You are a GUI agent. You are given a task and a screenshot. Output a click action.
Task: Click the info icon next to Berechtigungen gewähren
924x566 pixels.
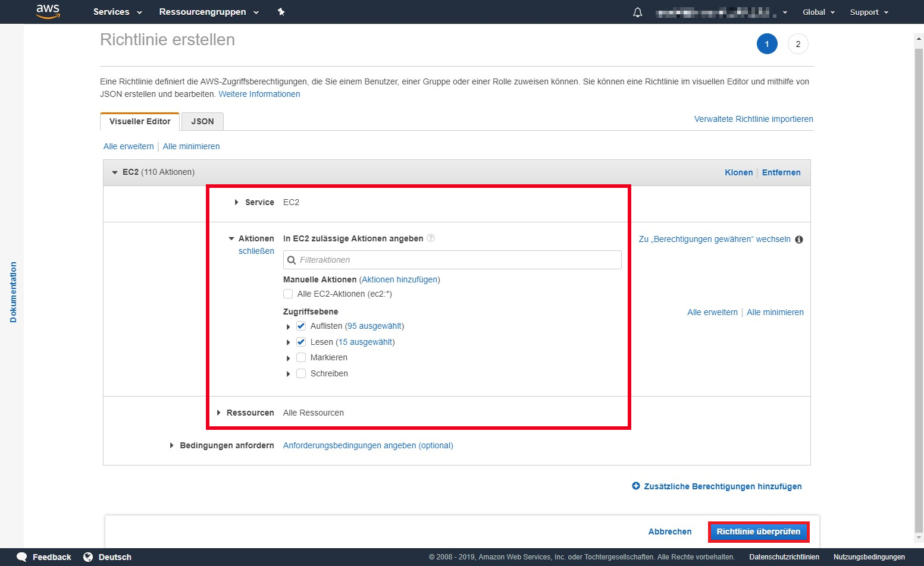click(x=799, y=240)
